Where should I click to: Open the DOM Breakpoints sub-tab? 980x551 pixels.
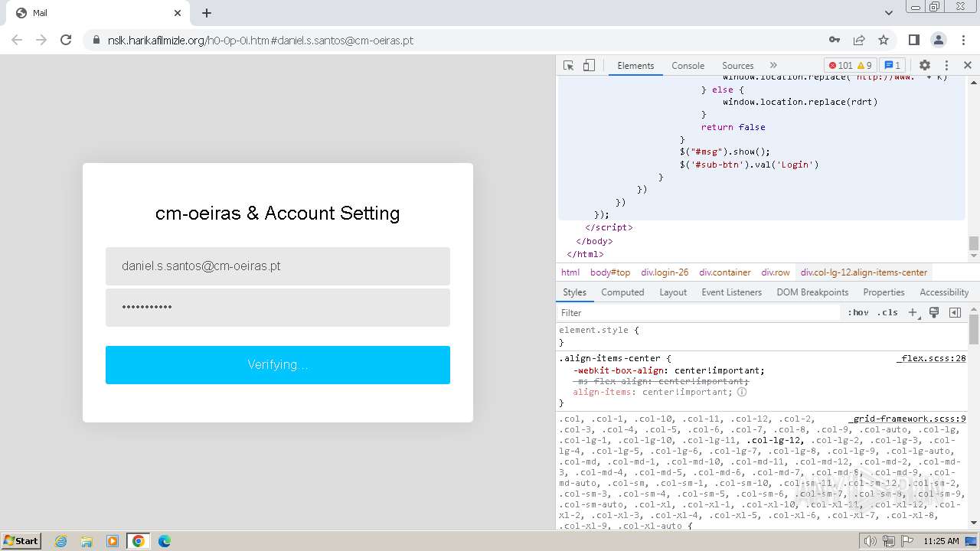tap(812, 292)
